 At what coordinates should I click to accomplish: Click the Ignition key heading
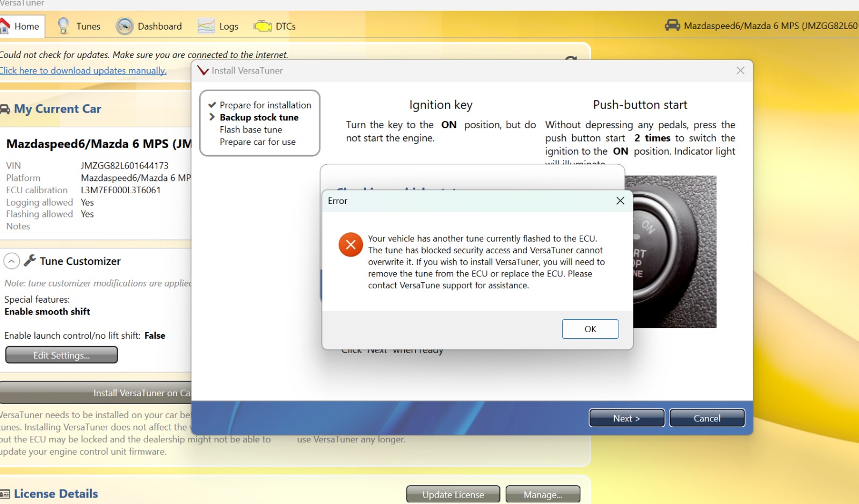click(x=441, y=105)
